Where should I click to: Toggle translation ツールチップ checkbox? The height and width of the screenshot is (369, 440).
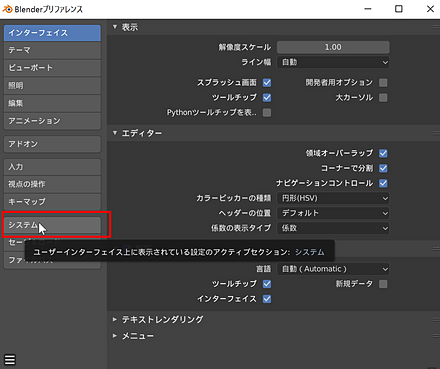pyautogui.click(x=267, y=284)
